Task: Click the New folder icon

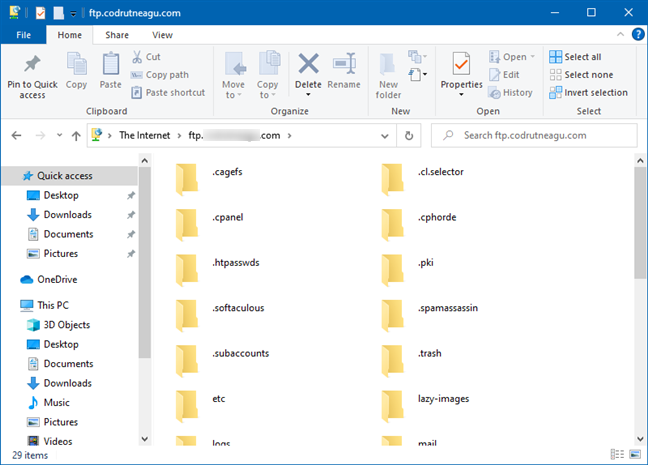Action: point(388,64)
